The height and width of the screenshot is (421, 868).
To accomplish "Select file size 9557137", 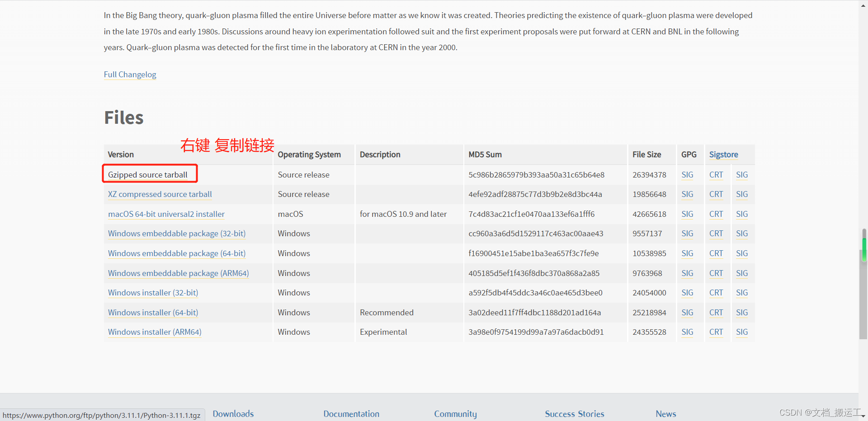I will pos(647,234).
